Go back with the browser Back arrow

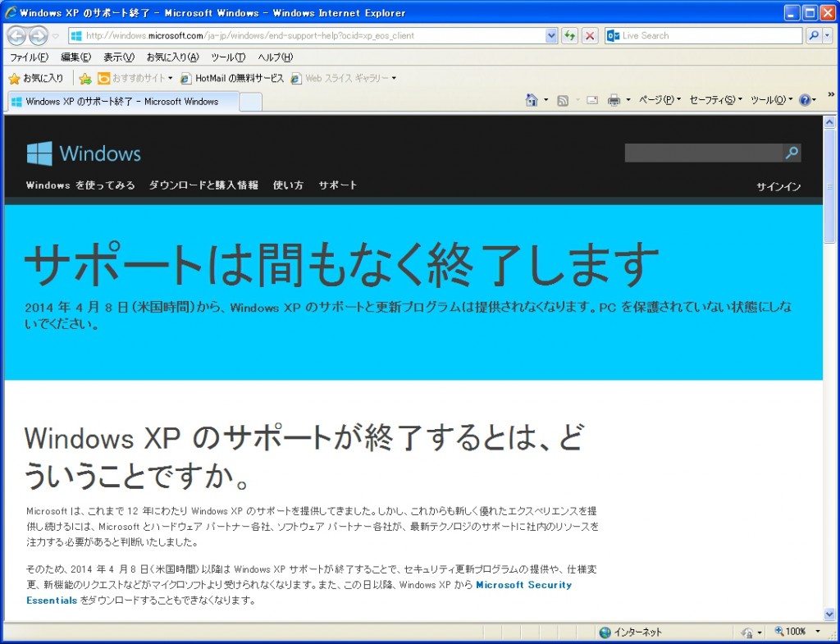(x=16, y=36)
